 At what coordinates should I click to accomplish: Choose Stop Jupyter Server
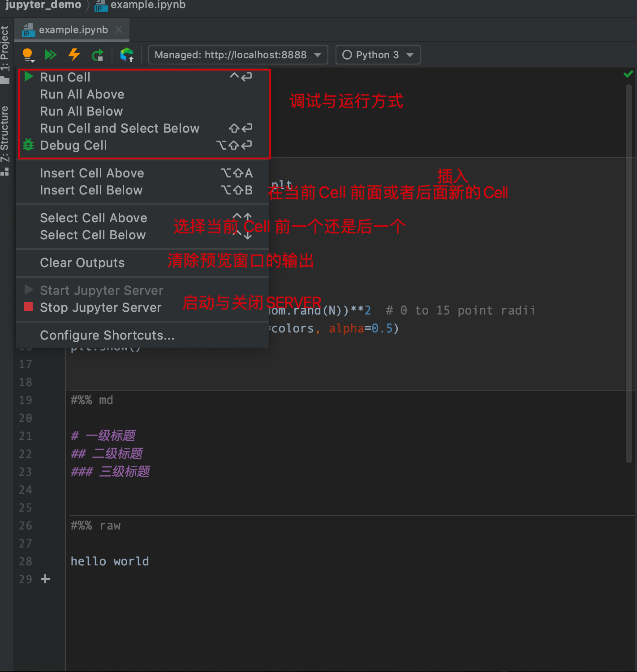point(142,307)
